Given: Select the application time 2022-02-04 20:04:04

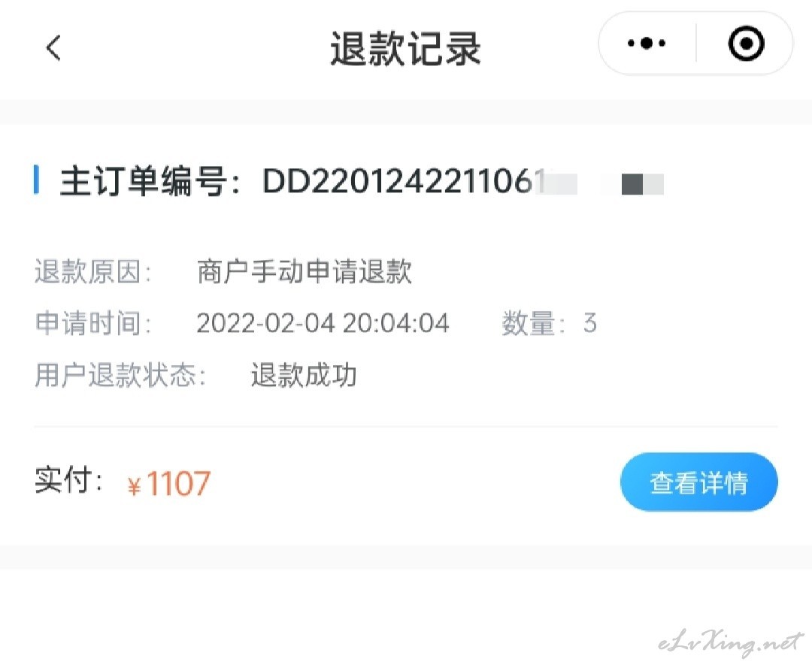Looking at the screenshot, I should pyautogui.click(x=323, y=323).
